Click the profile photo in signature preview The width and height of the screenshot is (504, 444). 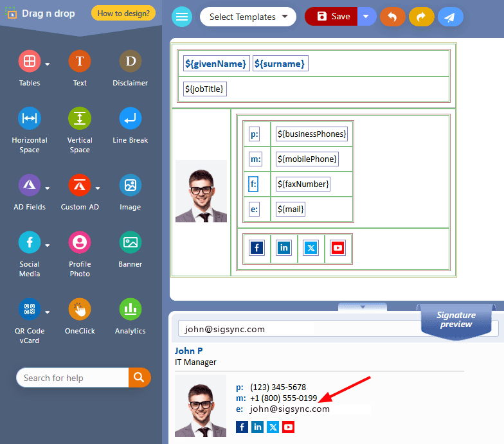(201, 406)
